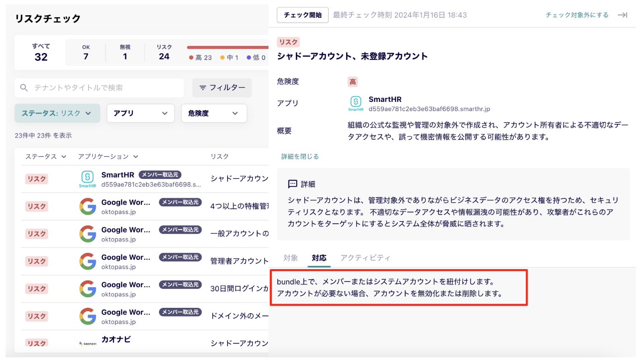Viewport: 644px width, 363px height.
Task: Click the search magnifier icon
Action: tap(24, 88)
